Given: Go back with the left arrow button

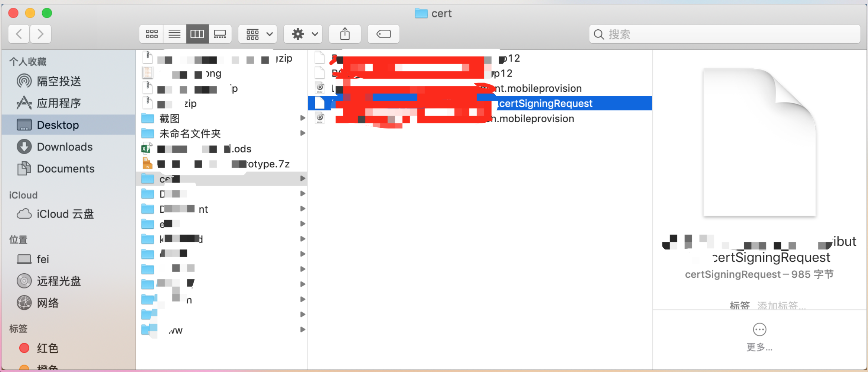Looking at the screenshot, I should (19, 34).
